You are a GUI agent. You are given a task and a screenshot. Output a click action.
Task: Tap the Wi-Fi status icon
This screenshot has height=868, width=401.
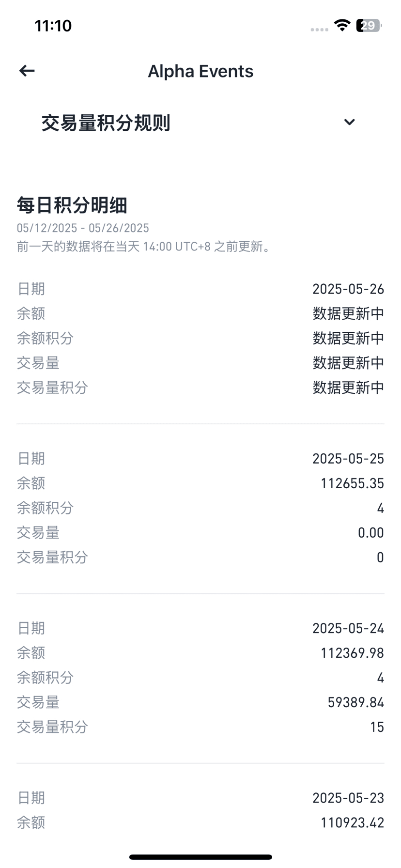point(342,26)
